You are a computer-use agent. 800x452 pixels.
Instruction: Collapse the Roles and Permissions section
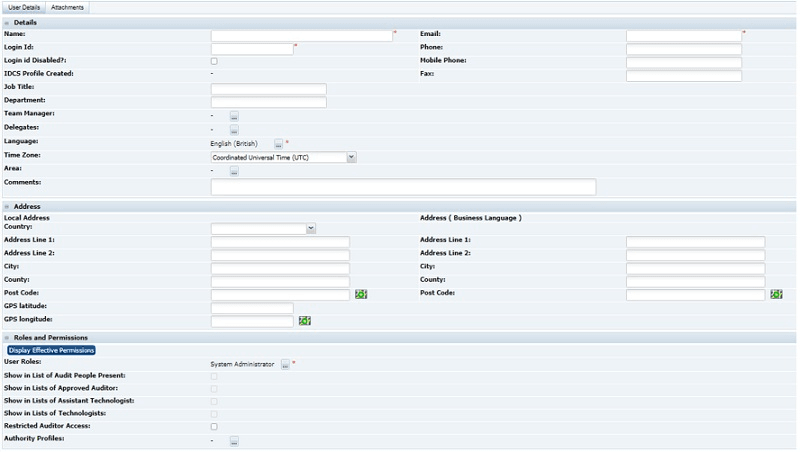[7, 338]
